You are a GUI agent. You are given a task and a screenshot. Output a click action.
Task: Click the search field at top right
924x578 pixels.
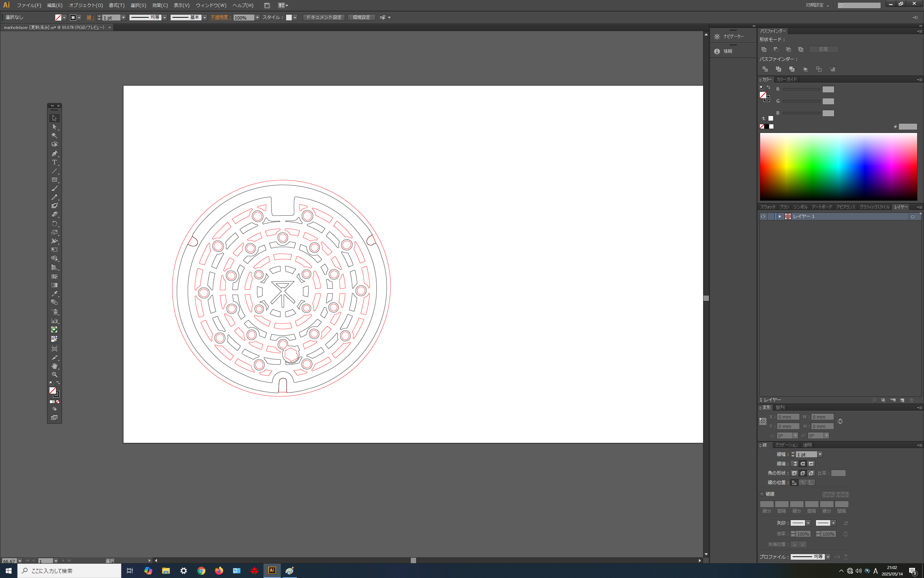[x=859, y=5]
